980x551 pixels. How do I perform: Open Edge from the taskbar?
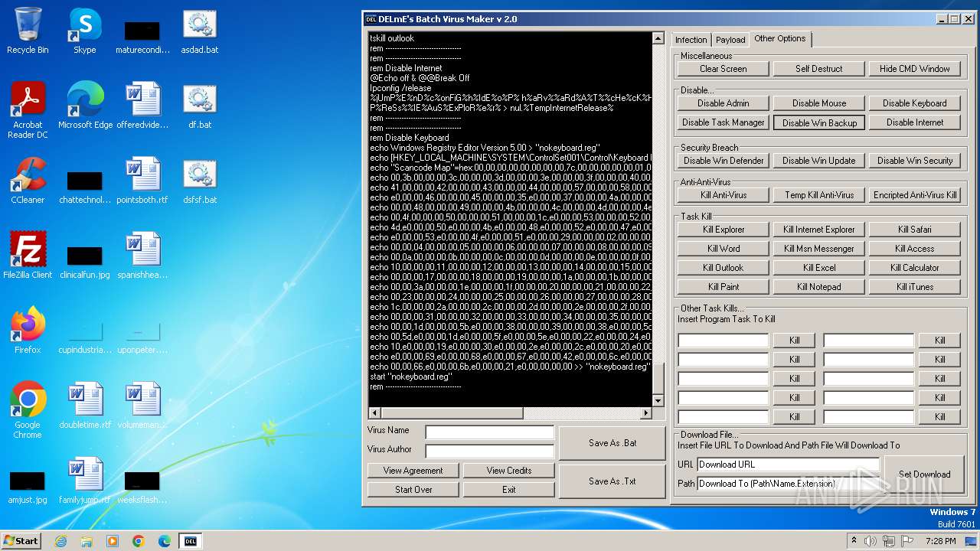tap(165, 541)
